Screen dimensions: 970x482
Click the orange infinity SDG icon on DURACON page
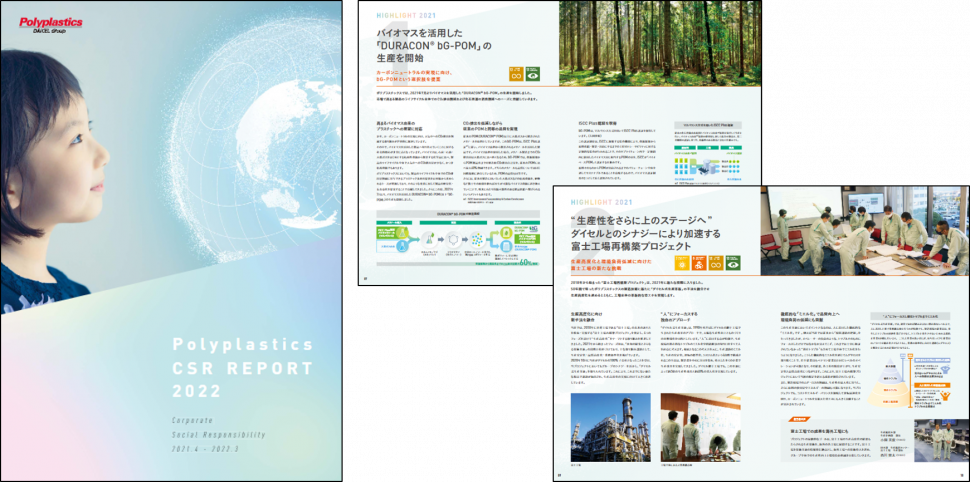pyautogui.click(x=515, y=74)
